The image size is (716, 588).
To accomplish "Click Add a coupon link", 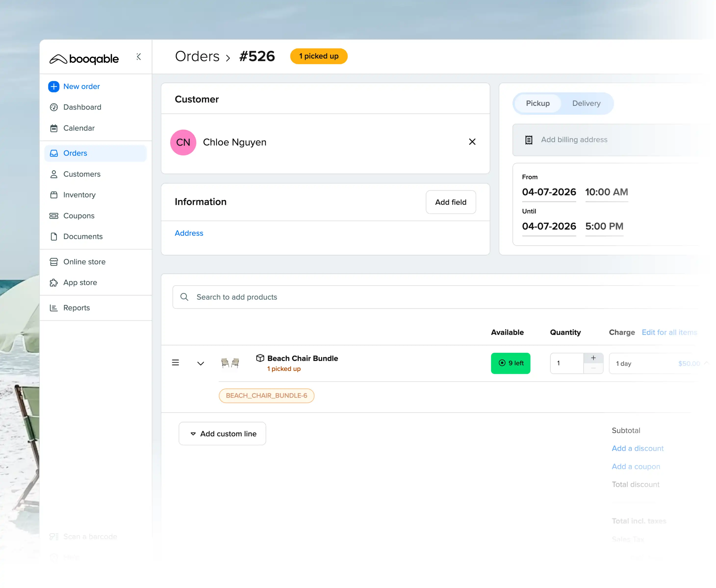I will point(636,467).
